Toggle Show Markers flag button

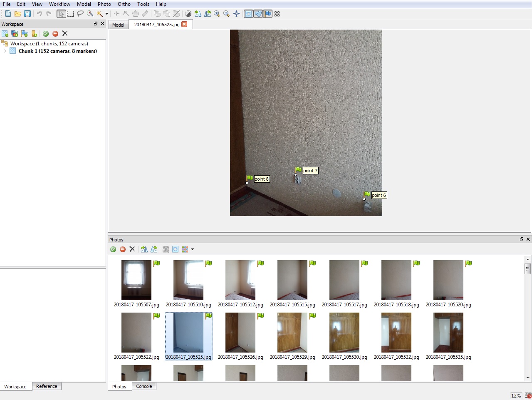click(267, 14)
